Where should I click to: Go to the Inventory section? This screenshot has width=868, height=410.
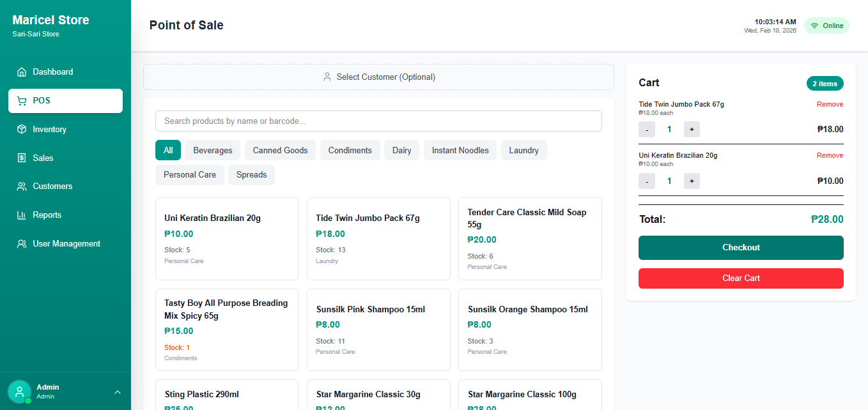pyautogui.click(x=65, y=130)
